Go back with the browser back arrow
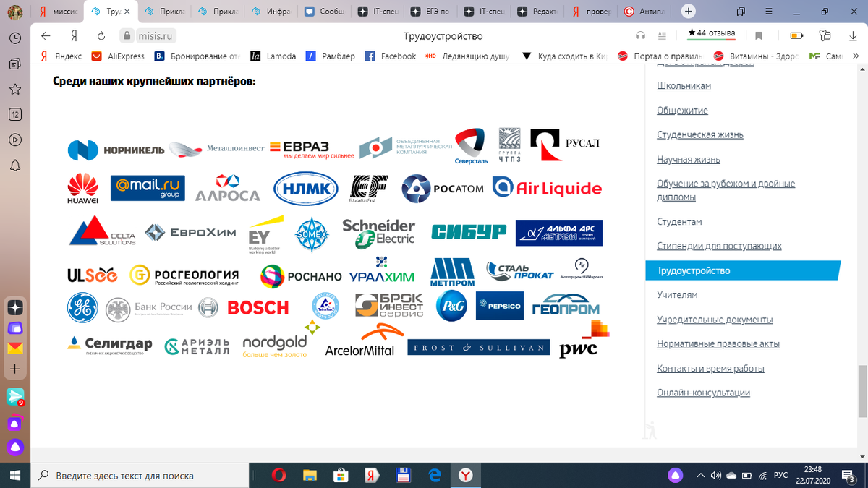868x488 pixels. pos(46,35)
